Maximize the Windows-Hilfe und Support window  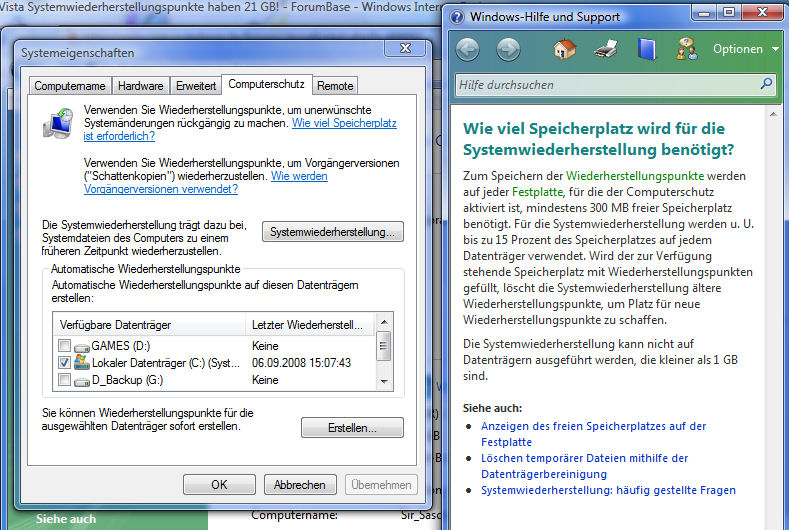(x=728, y=13)
